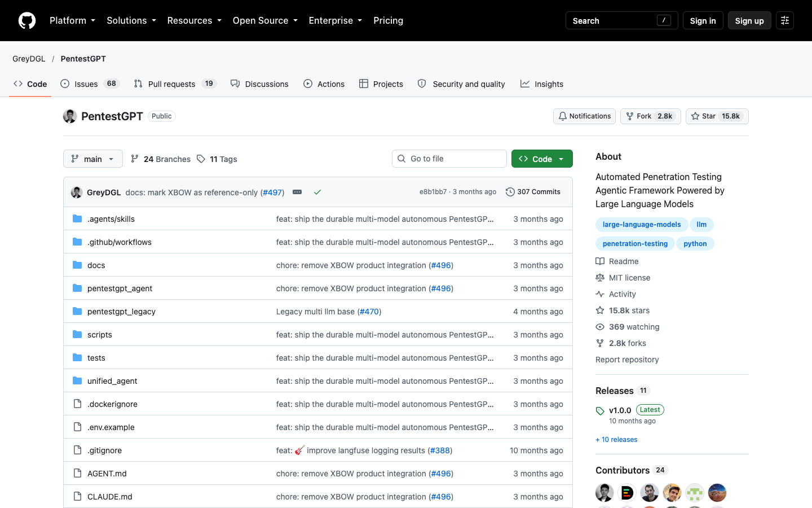The height and width of the screenshot is (508, 812).
Task: Switch to the Issues tab
Action: click(x=90, y=84)
